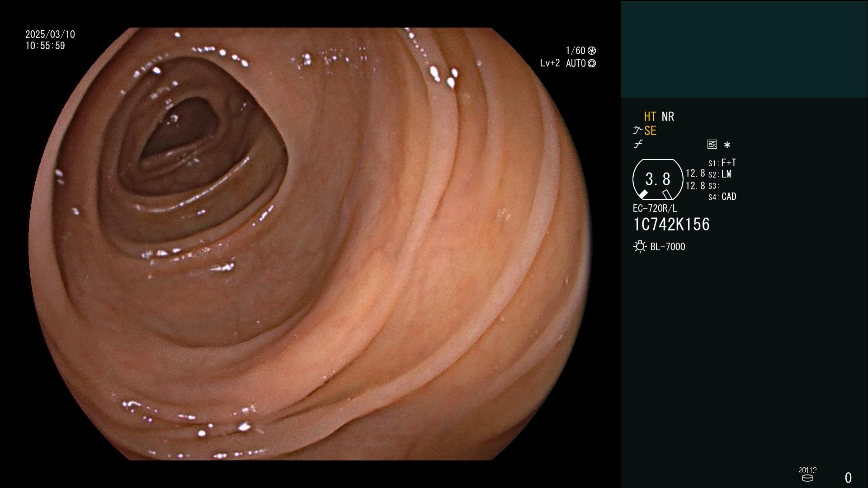Select the NR noise reduction label
The height and width of the screenshot is (488, 868).
(668, 117)
